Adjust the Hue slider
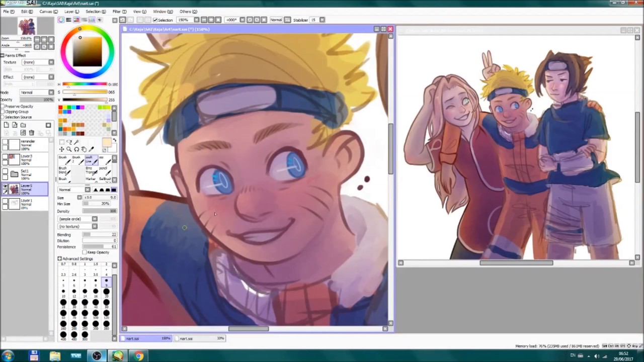This screenshot has width=644, height=362. click(85, 84)
